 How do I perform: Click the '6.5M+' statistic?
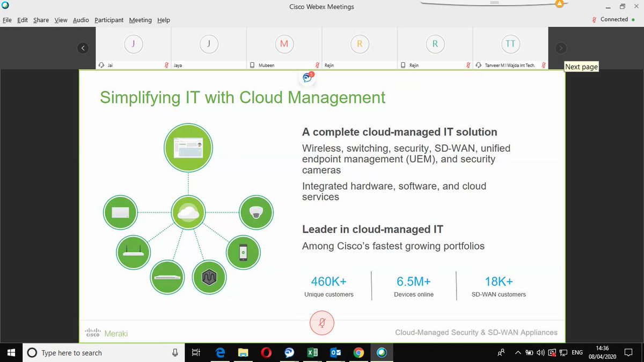(413, 281)
